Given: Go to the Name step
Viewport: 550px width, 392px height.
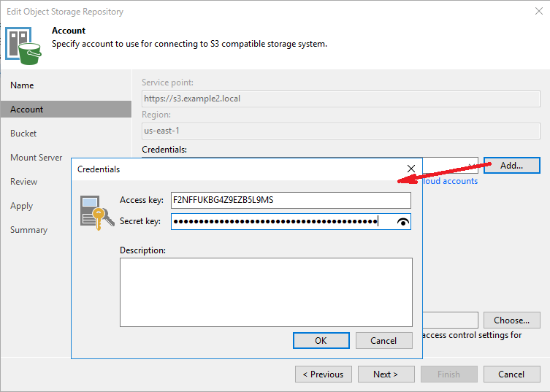Looking at the screenshot, I should 22,85.
